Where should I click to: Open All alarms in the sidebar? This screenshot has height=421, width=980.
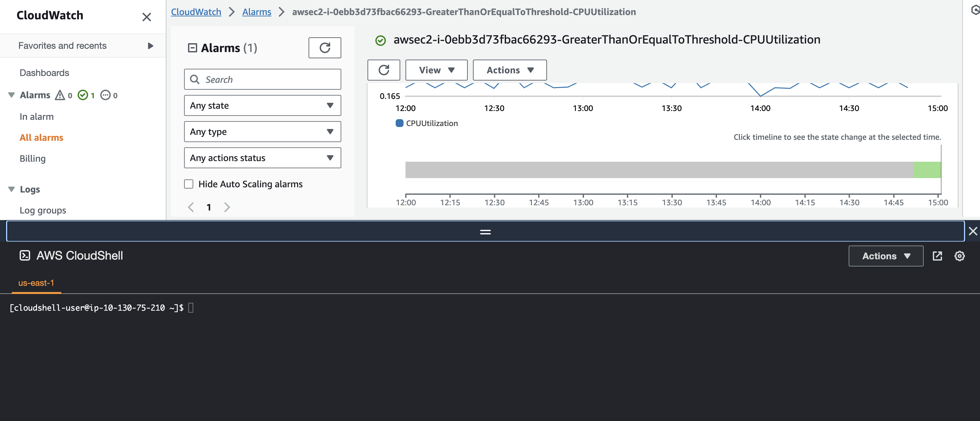[x=42, y=138]
